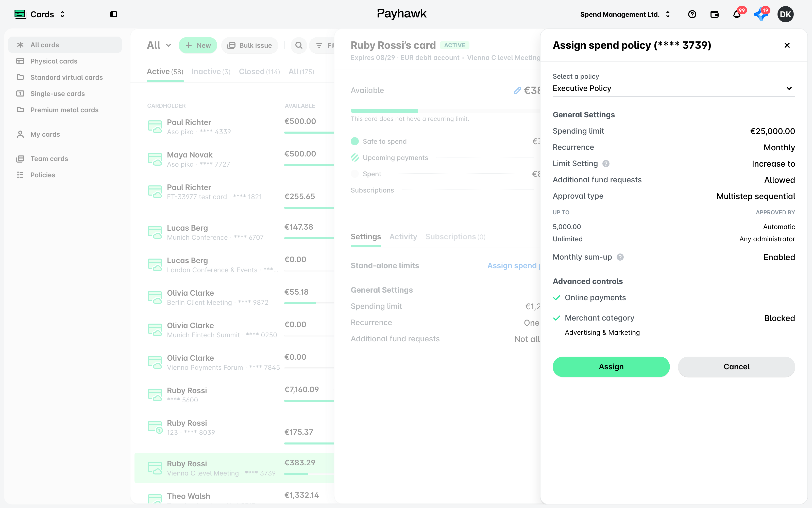812x508 pixels.
Task: Click Olivia Clarke 9872 balance bar
Action: (309, 303)
